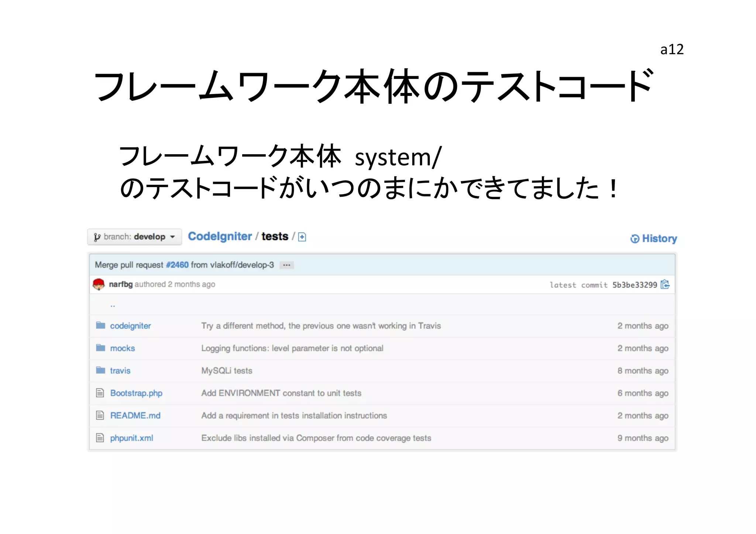Open the Bootstrap.php file
Image resolution: width=756 pixels, height=534 pixels.
click(136, 393)
